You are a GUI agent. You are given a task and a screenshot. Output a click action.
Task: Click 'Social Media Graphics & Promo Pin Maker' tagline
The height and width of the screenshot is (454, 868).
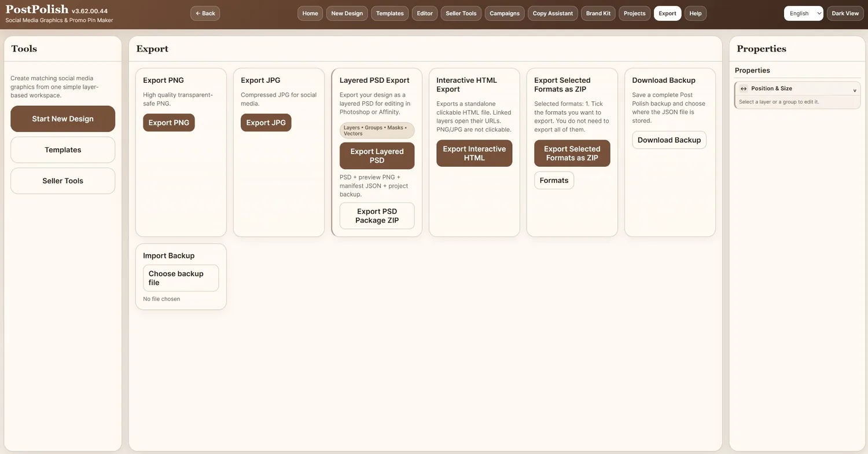(59, 20)
